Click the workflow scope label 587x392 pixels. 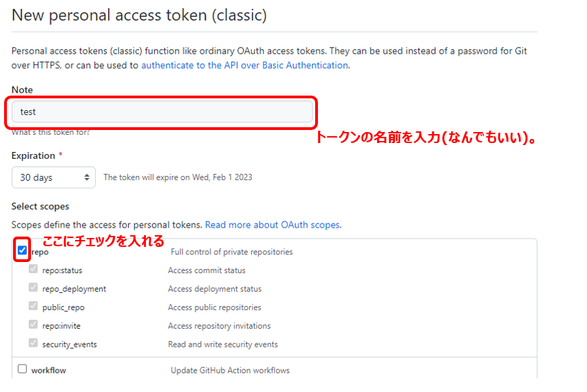tap(49, 370)
